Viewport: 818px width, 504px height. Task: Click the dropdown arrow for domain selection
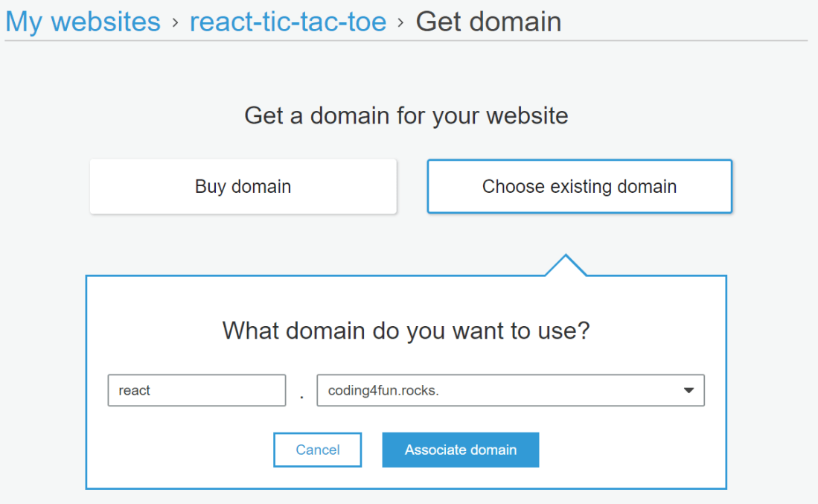(x=688, y=390)
